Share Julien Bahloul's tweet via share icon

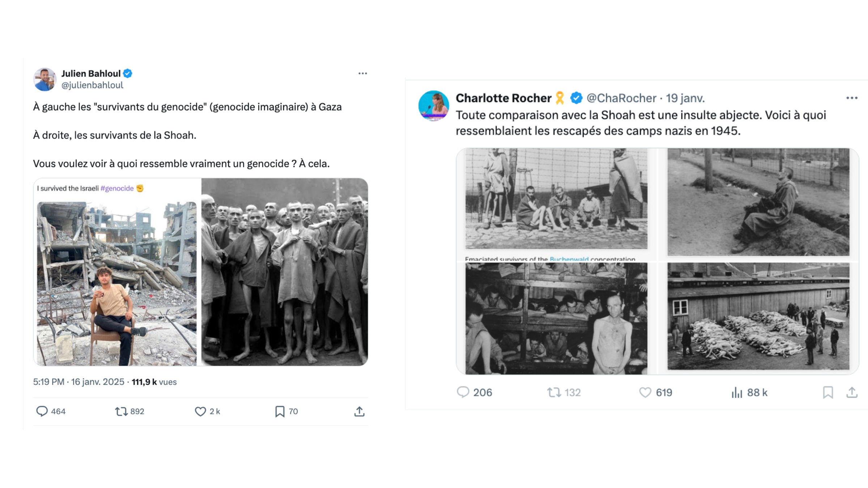359,411
